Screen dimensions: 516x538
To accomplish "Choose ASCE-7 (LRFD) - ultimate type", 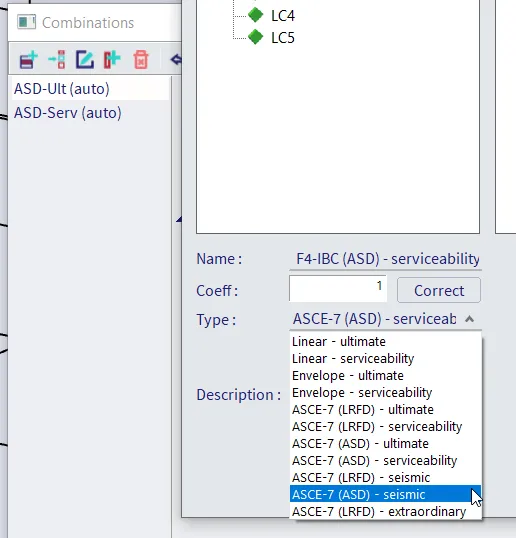I will tap(386, 410).
